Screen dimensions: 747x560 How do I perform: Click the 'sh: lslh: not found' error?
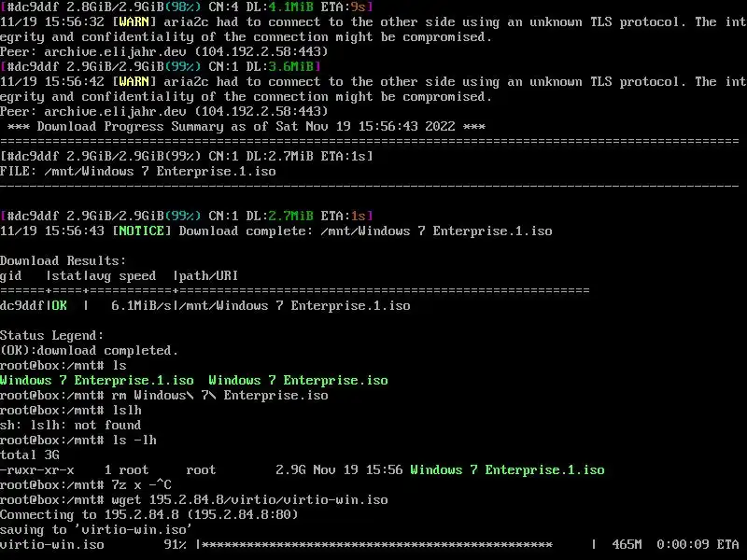[x=71, y=425]
